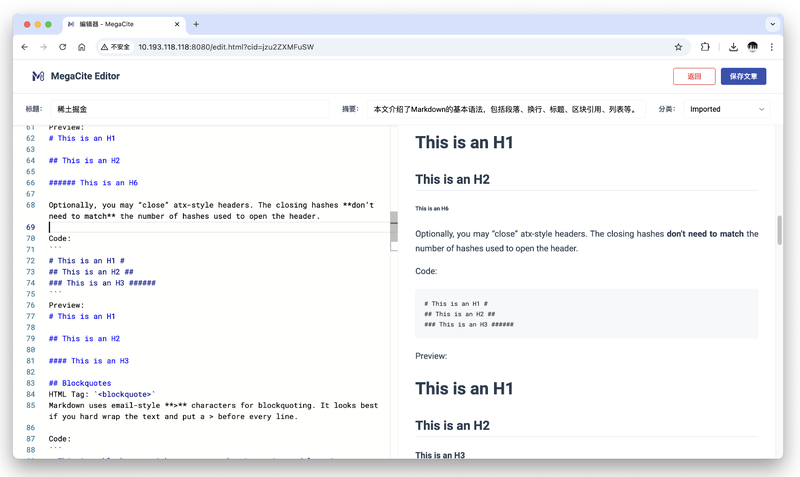Click the editor pane scrollbar thumb
This screenshot has height=477, width=800.
pyautogui.click(x=394, y=227)
